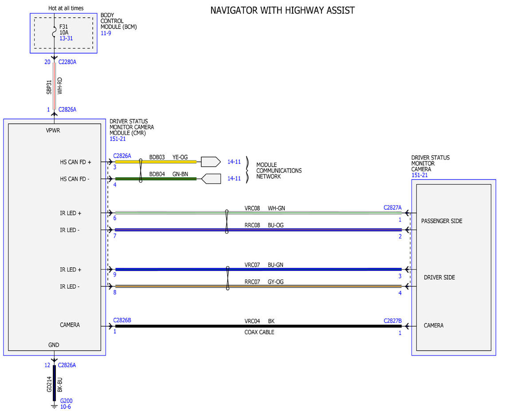Follow the 14-11 link beside YE-OG wire
The height and width of the screenshot is (411, 532).
pyautogui.click(x=234, y=162)
